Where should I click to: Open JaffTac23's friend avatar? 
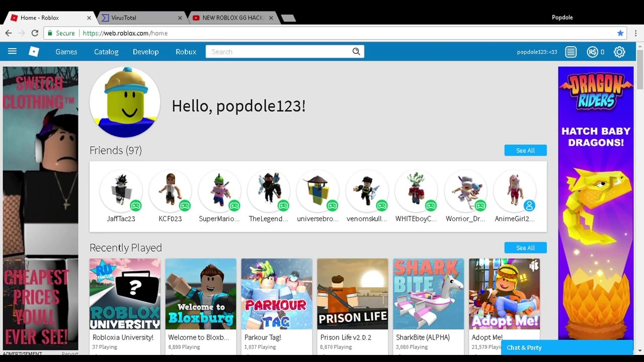tap(121, 192)
